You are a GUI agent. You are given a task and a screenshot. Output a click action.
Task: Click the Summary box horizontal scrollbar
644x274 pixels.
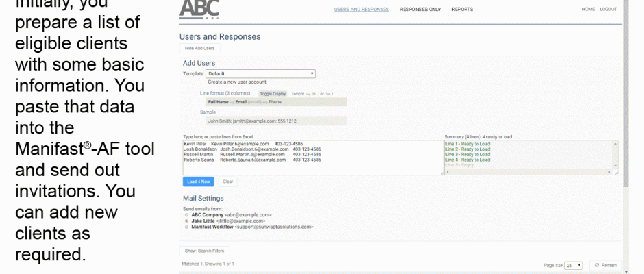[x=528, y=172]
